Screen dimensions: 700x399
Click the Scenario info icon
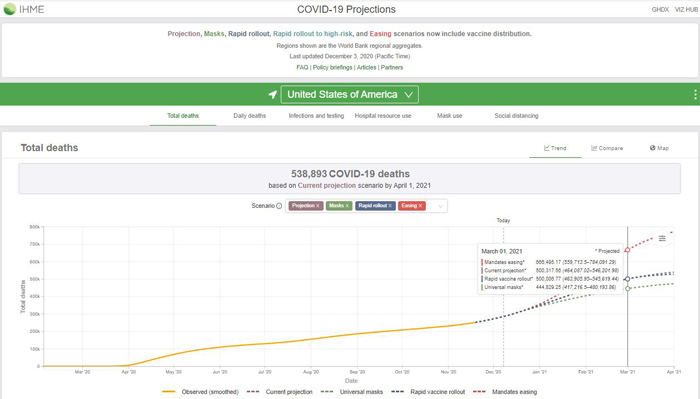pos(279,206)
